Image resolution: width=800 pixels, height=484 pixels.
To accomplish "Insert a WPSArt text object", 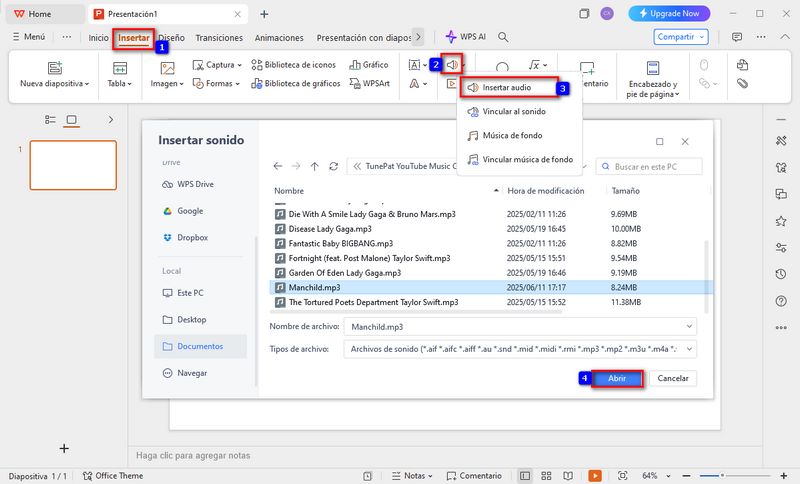I will click(369, 84).
